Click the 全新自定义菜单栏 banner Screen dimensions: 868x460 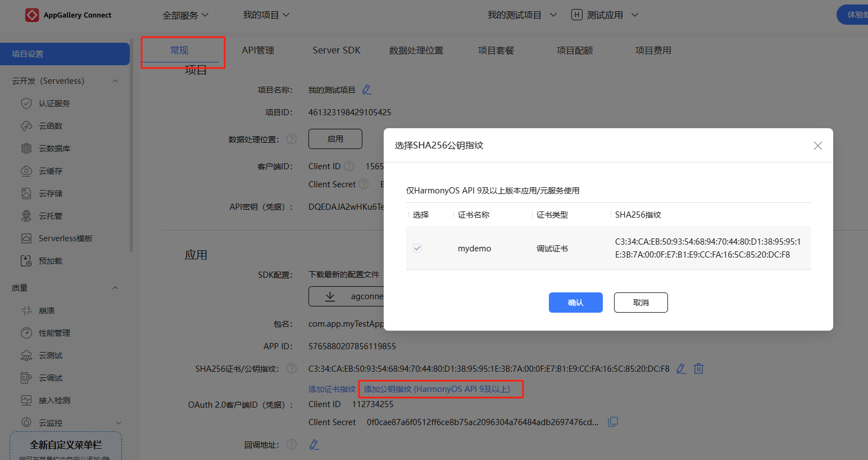pos(66,446)
